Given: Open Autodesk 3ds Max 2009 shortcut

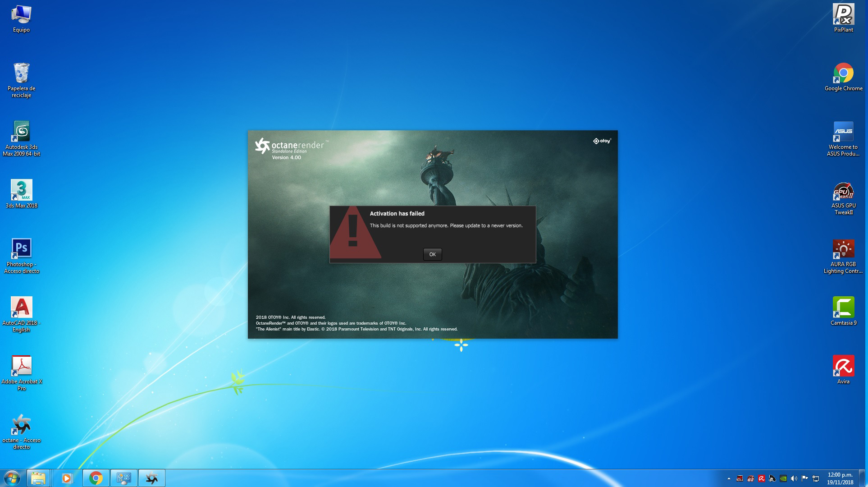Looking at the screenshot, I should click(21, 132).
